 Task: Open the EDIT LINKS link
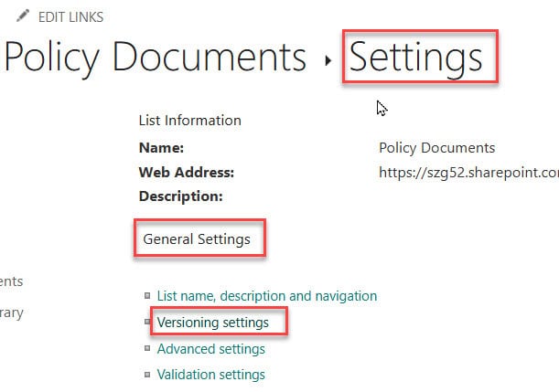click(x=70, y=17)
